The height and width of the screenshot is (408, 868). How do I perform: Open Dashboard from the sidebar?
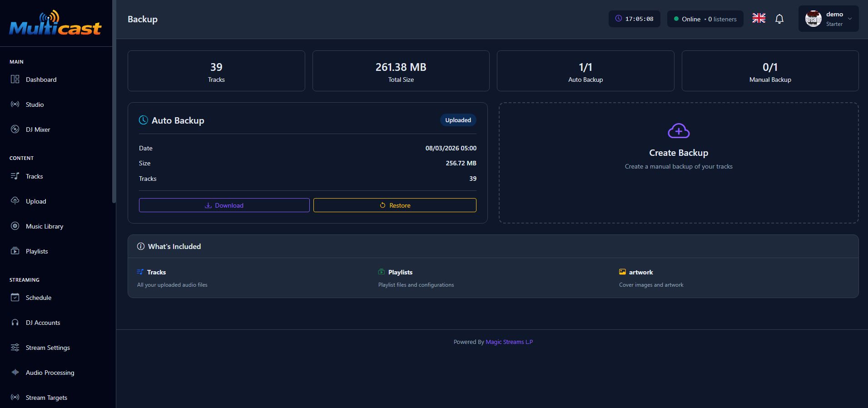tap(41, 80)
